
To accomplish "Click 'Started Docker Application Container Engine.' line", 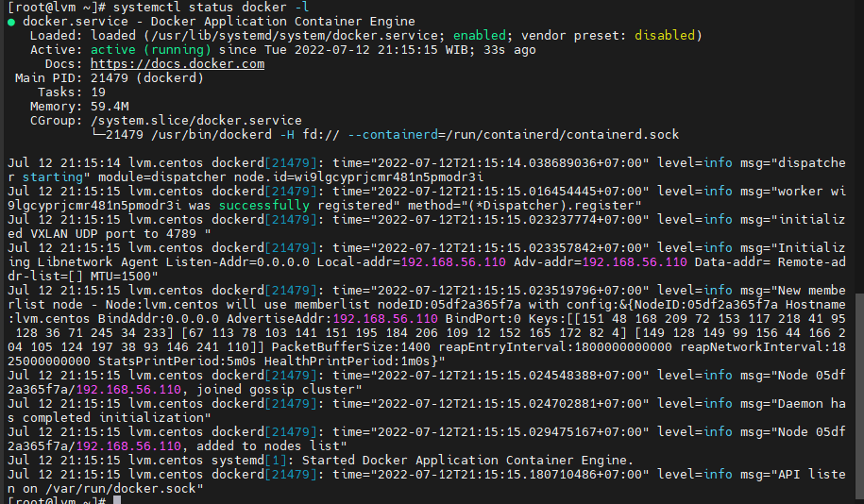I will tap(467, 461).
